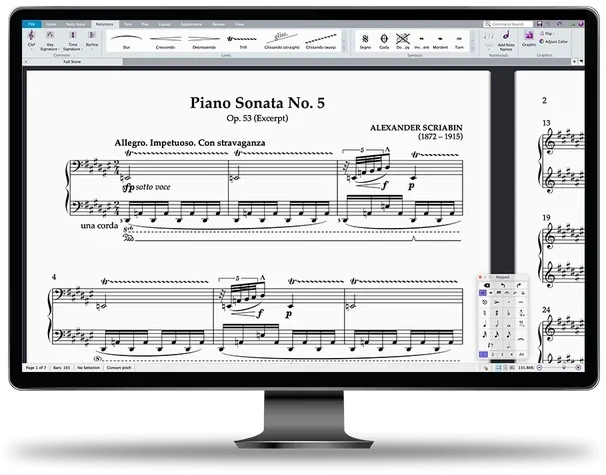Switch to the Review tab
This screenshot has width=606, height=475.
pyautogui.click(x=219, y=24)
